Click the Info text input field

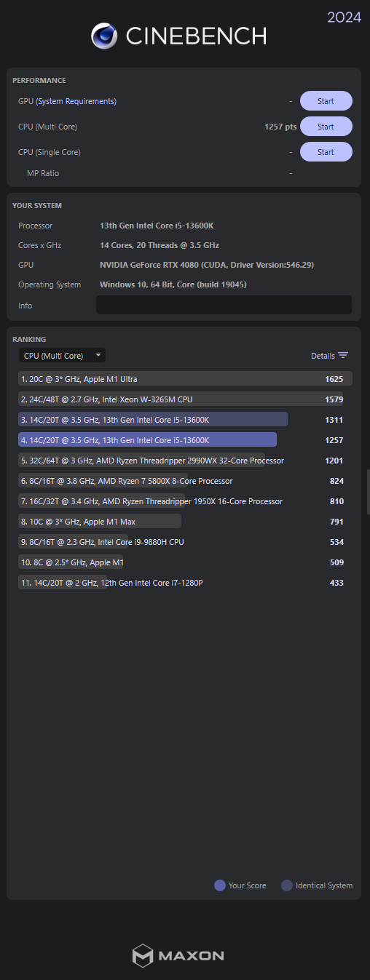(224, 305)
